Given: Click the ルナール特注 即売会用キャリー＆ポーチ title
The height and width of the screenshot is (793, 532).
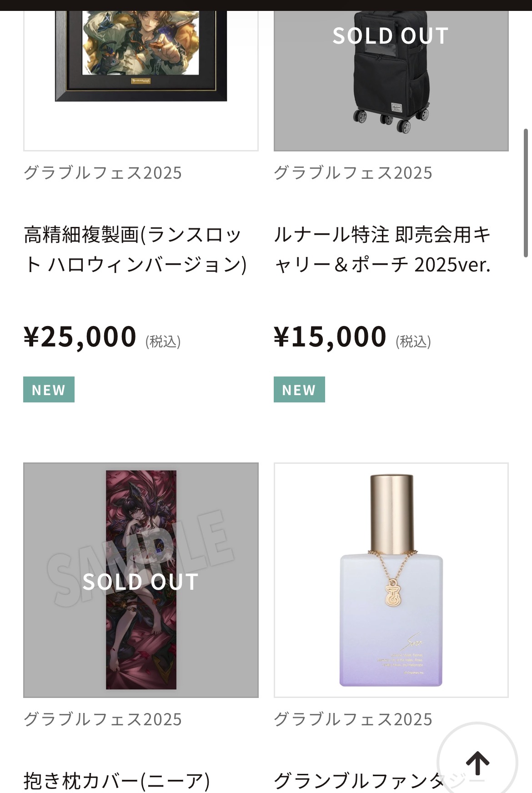Looking at the screenshot, I should coord(382,249).
